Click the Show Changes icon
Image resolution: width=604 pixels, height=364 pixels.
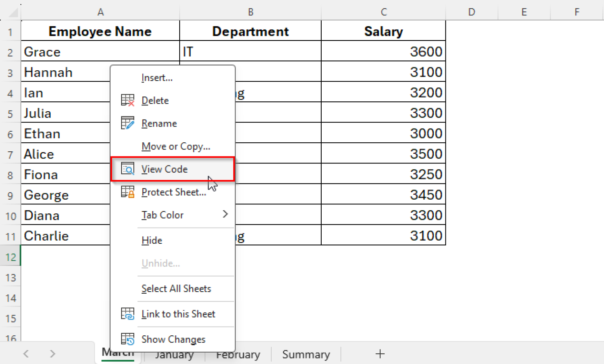tap(127, 339)
